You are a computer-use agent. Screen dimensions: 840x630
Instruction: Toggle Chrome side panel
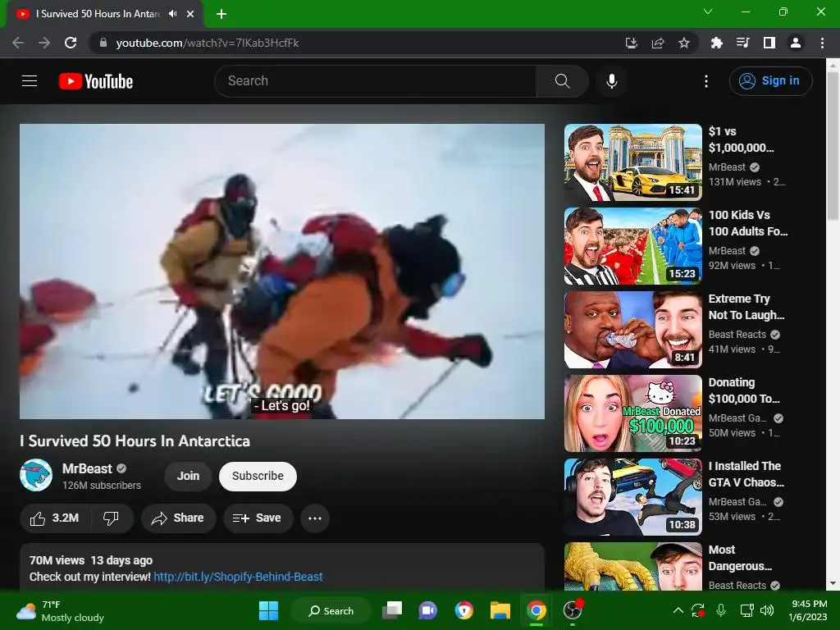[x=769, y=43]
